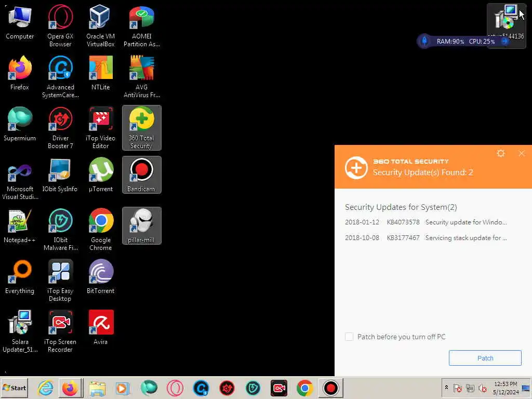Open Firefox from the taskbar
Screen dimensions: 532x399
70,388
